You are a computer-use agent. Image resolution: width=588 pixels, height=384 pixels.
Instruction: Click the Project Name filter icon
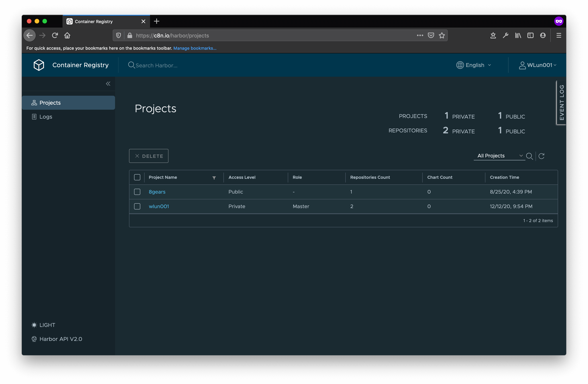214,178
